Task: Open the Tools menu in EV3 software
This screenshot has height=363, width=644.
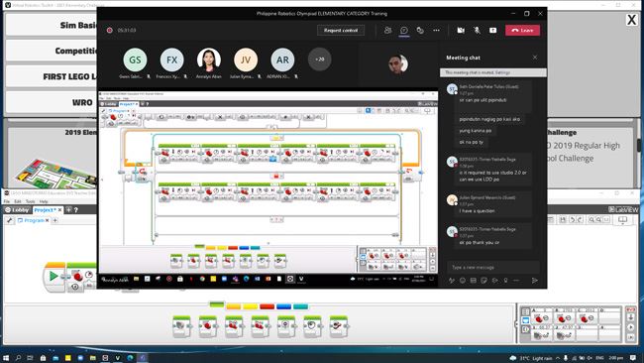Action: click(31, 201)
